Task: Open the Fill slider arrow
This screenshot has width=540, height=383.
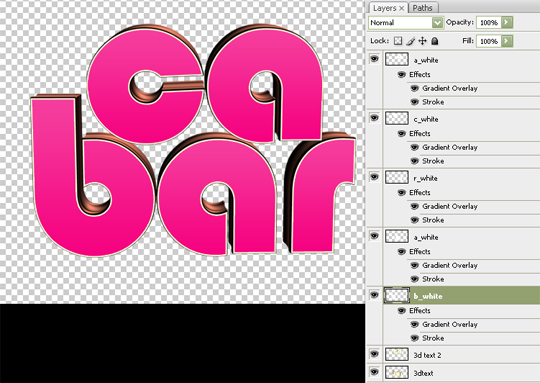Action: click(507, 41)
